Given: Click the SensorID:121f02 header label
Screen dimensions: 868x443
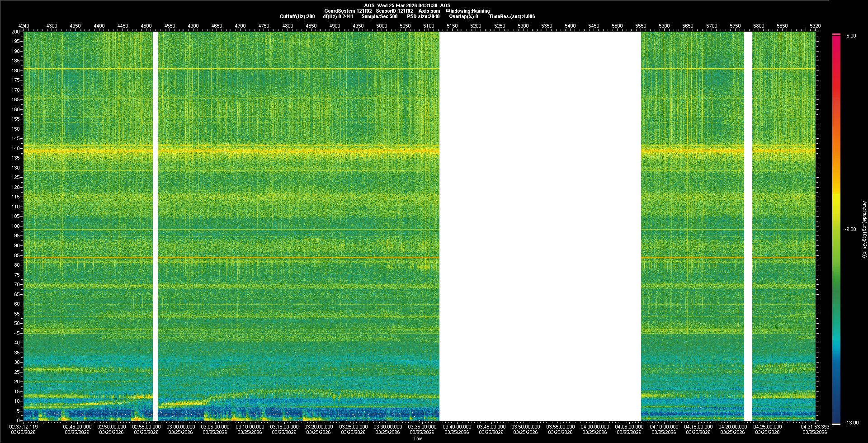Looking at the screenshot, I should 394,11.
